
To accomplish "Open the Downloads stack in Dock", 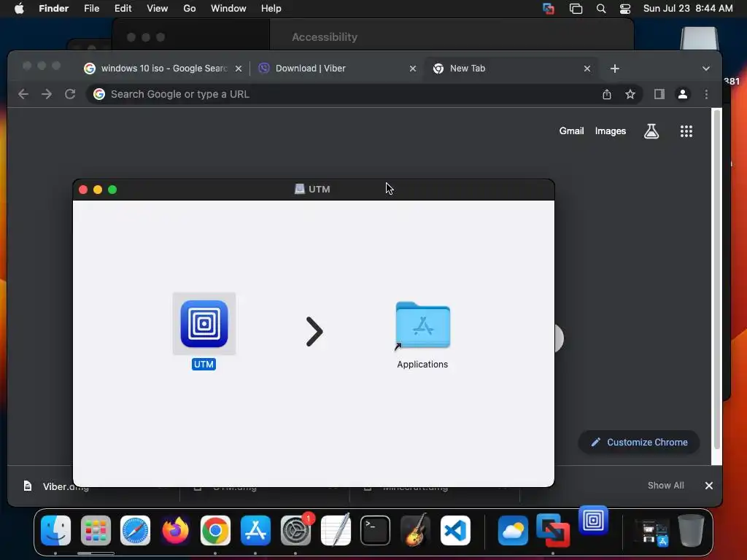I will [x=653, y=532].
